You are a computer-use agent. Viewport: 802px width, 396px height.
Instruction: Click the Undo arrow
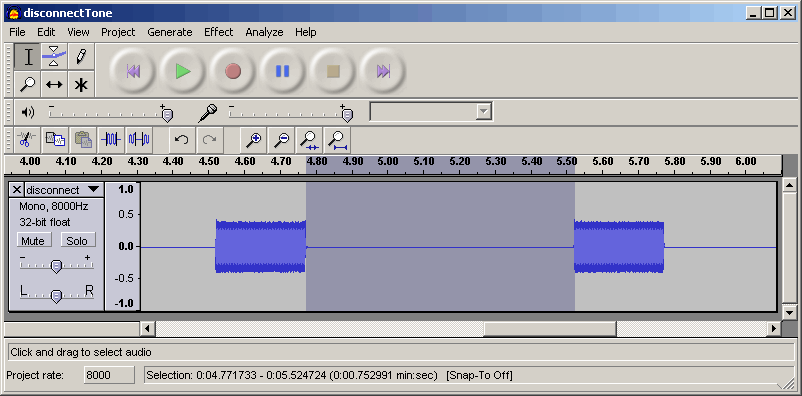(182, 140)
